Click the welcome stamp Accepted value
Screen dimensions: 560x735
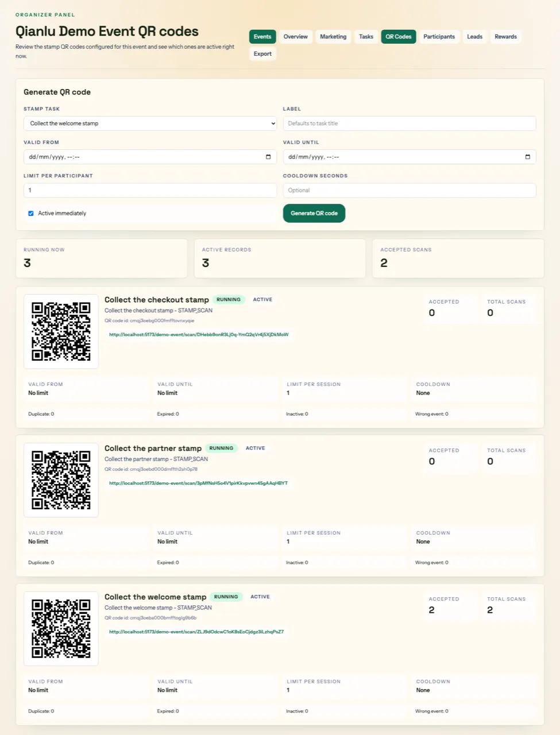(432, 610)
